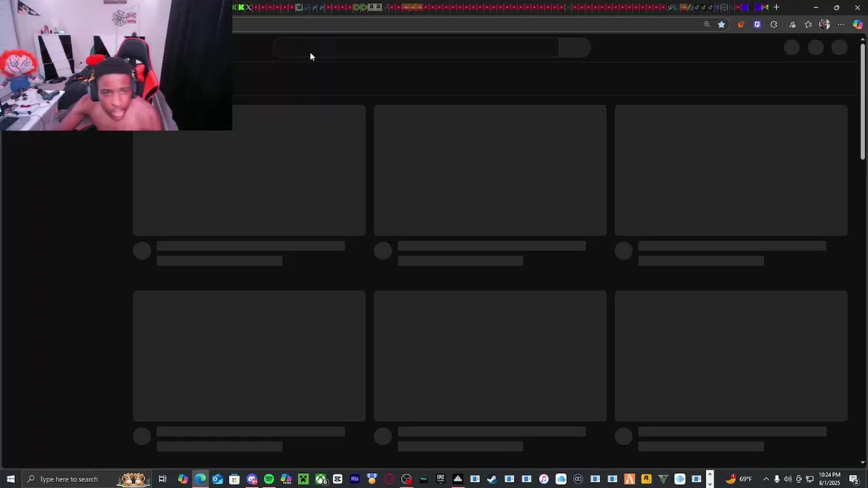The height and width of the screenshot is (488, 868).
Task: Click the search button placeholder beside search box
Action: (x=574, y=47)
